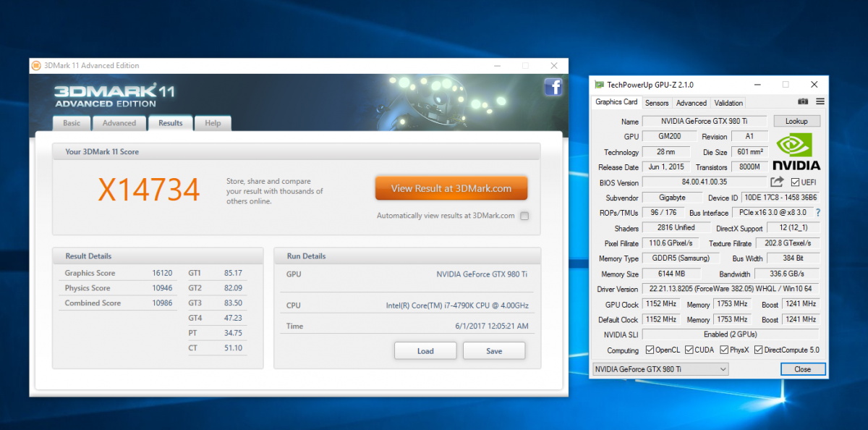Click the Bus Interface question mark icon
The image size is (868, 430).
click(x=818, y=213)
